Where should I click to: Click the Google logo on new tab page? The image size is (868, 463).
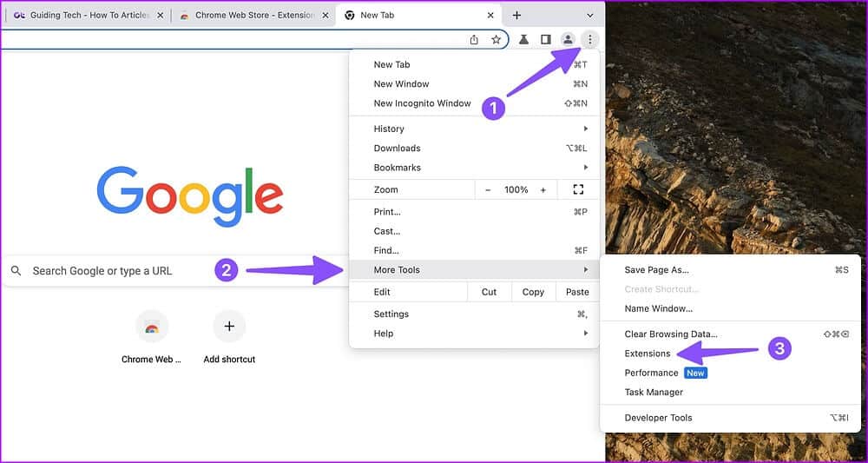click(190, 196)
